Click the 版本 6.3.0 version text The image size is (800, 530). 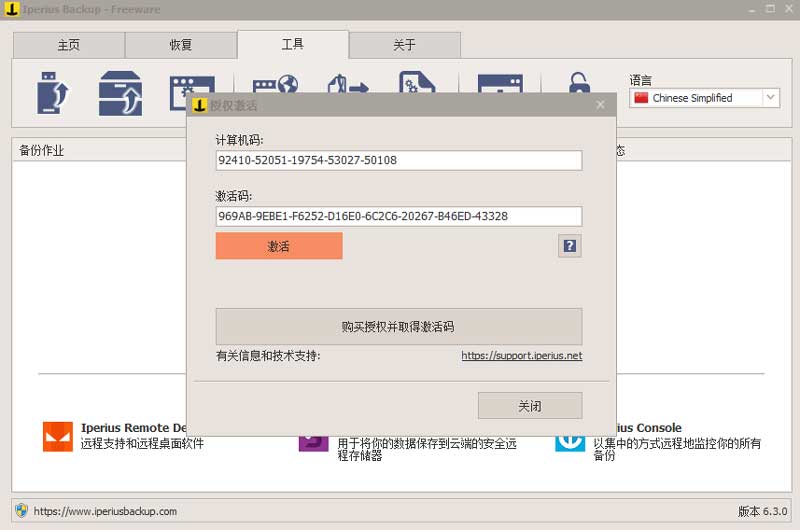pos(762,511)
